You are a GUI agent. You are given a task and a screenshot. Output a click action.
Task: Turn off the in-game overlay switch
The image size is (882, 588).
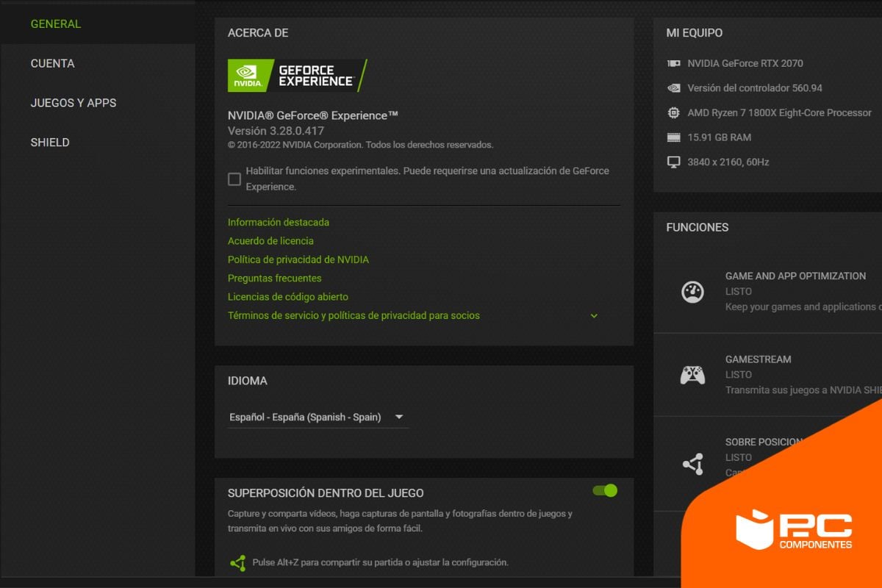point(605,490)
